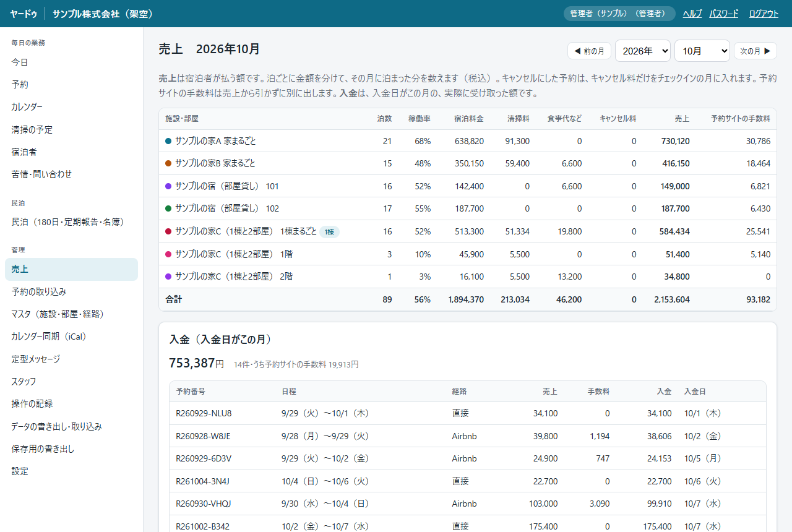Click reservation number R260928-W8JE
792x532 pixels.
[x=204, y=436]
